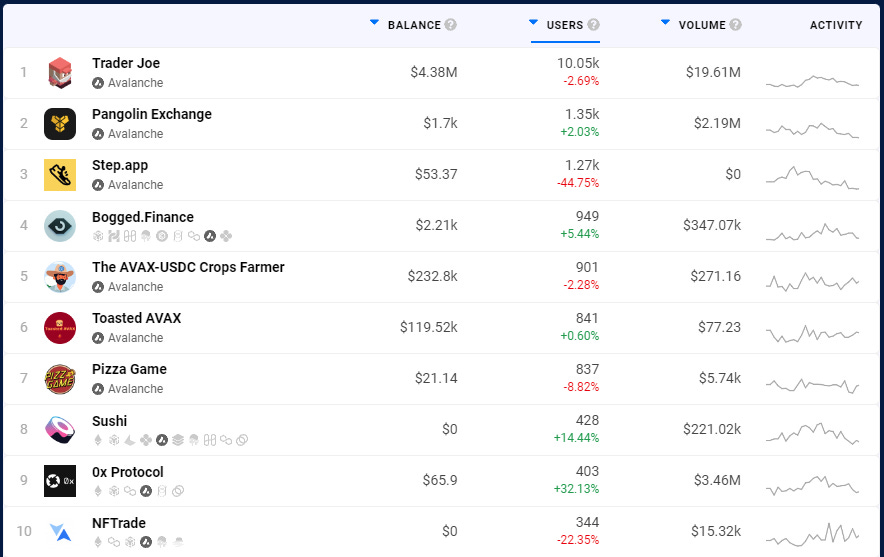Open the Toasted AVAX red logo
Image resolution: width=884 pixels, height=557 pixels.
coord(60,328)
